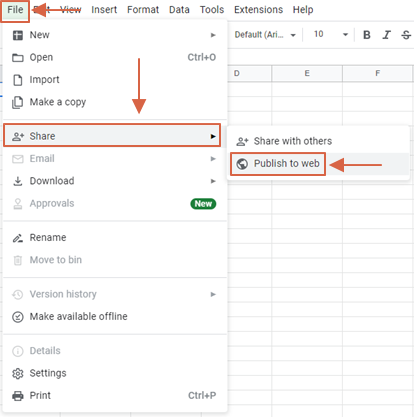Click the Share with others person icon

point(242,141)
